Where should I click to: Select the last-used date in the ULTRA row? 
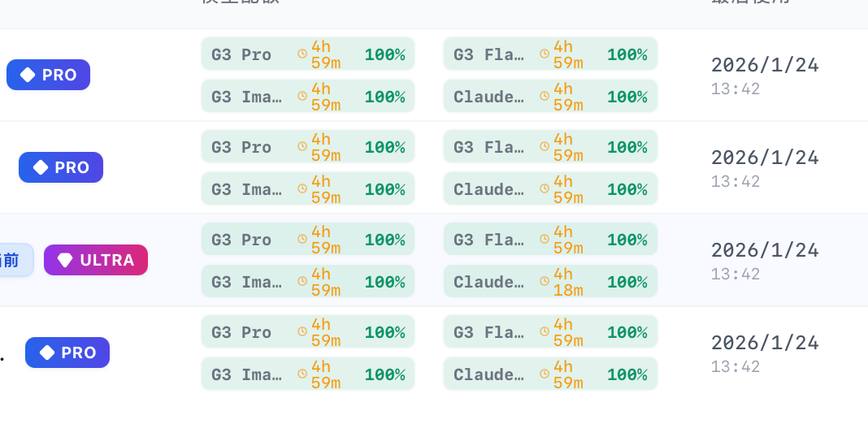coord(765,250)
